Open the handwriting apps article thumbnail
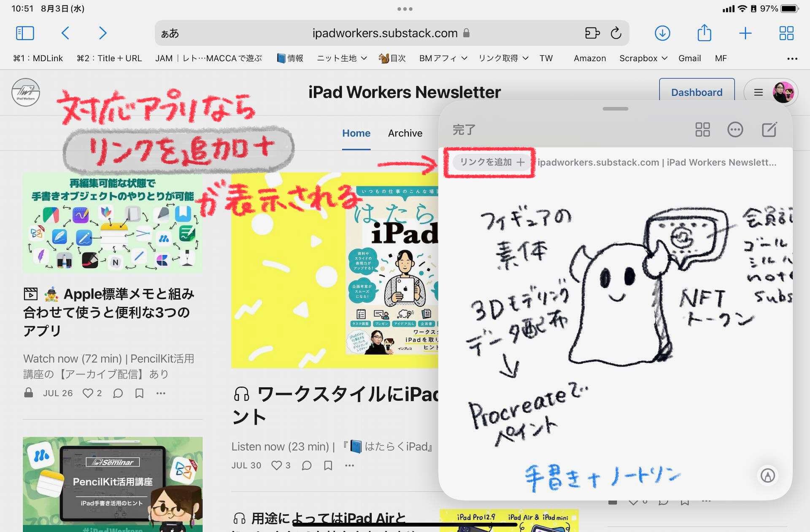Screen dimensions: 810x532 112,222
